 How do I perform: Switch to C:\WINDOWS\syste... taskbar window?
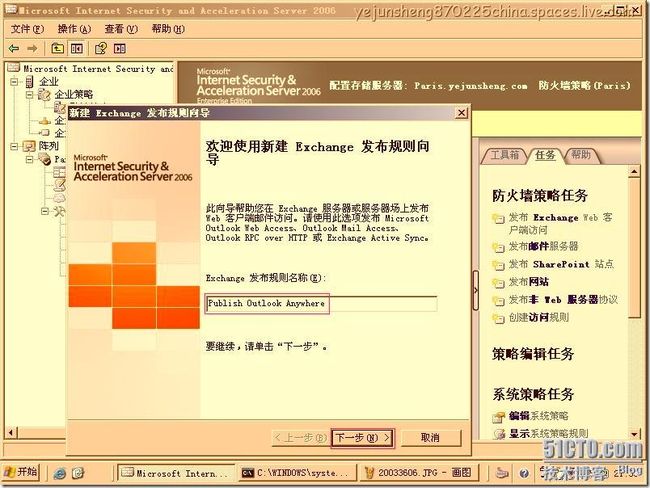tap(297, 473)
